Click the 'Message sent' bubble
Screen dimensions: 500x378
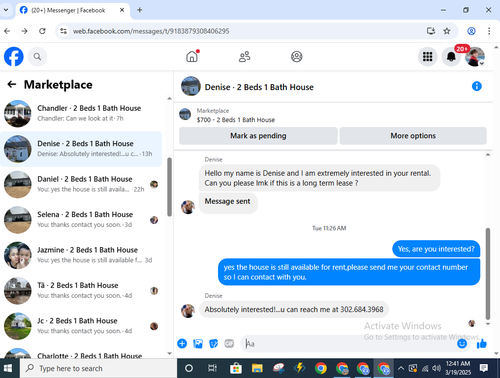(x=228, y=203)
